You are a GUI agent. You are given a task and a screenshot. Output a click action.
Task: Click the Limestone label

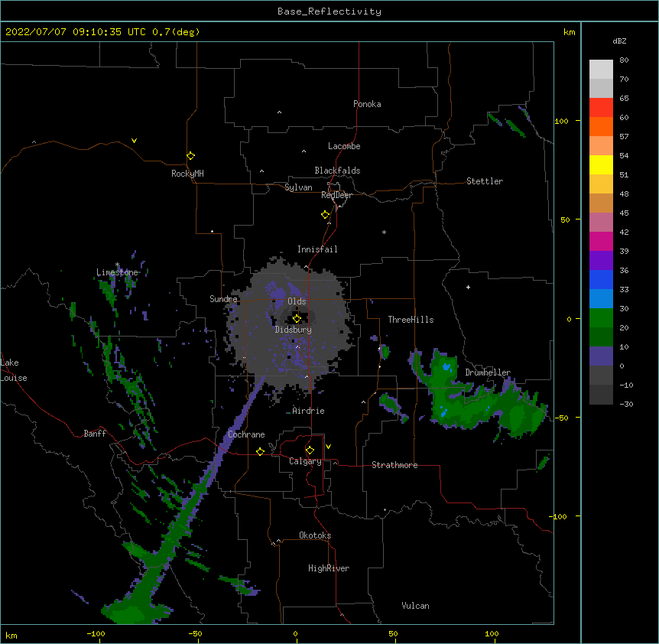pos(117,272)
